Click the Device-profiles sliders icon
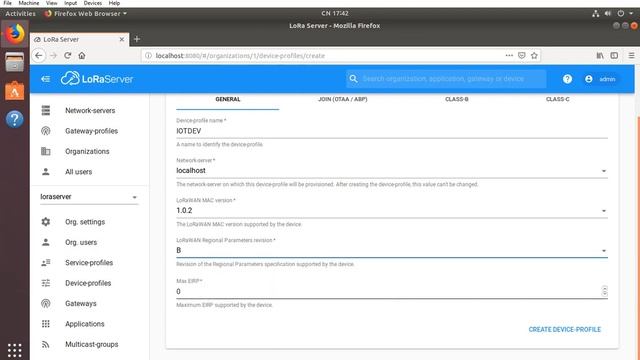Viewport: 640px width, 360px height. 46,283
